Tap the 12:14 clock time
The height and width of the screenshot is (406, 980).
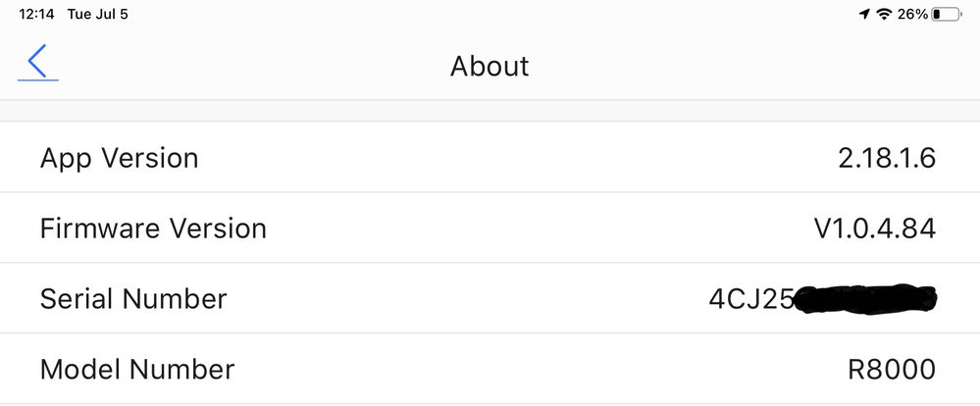tap(35, 15)
